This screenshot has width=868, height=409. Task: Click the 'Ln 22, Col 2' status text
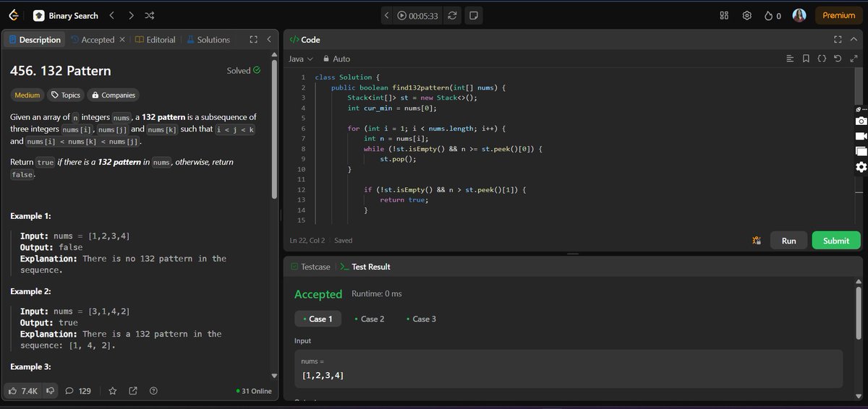coord(307,241)
